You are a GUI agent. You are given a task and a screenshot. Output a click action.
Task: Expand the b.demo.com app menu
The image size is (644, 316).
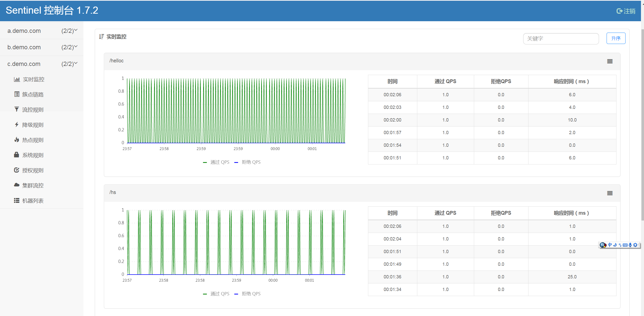pos(42,47)
